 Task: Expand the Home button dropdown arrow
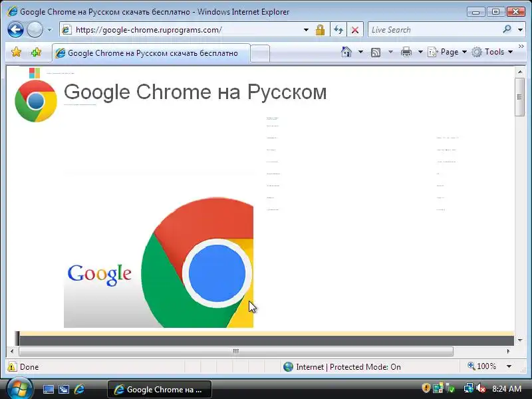pyautogui.click(x=360, y=52)
